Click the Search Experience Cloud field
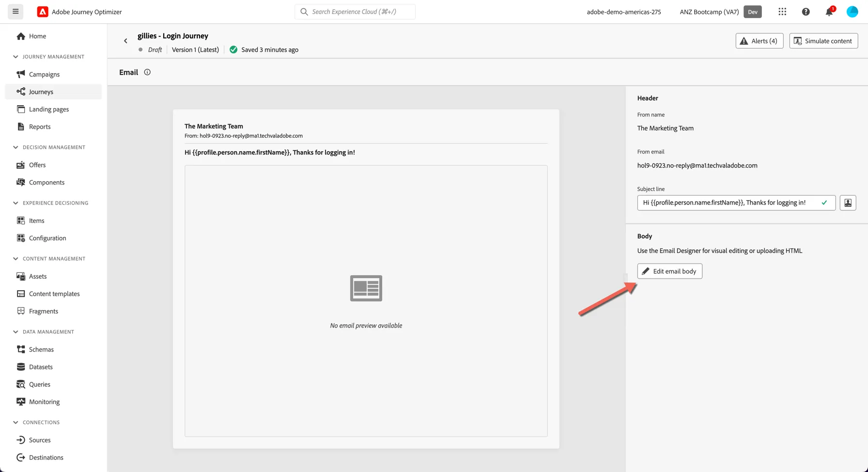Image resolution: width=868 pixels, height=472 pixels. pyautogui.click(x=355, y=12)
